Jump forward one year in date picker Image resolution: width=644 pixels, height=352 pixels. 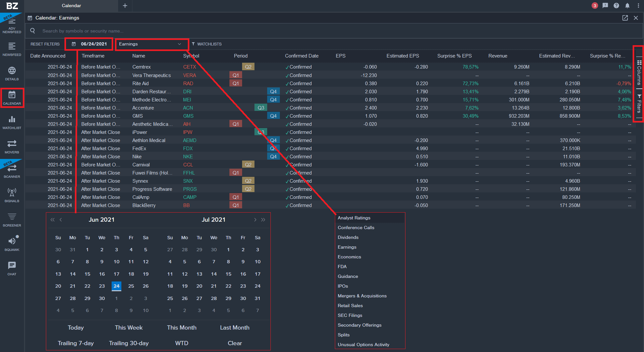tap(263, 220)
